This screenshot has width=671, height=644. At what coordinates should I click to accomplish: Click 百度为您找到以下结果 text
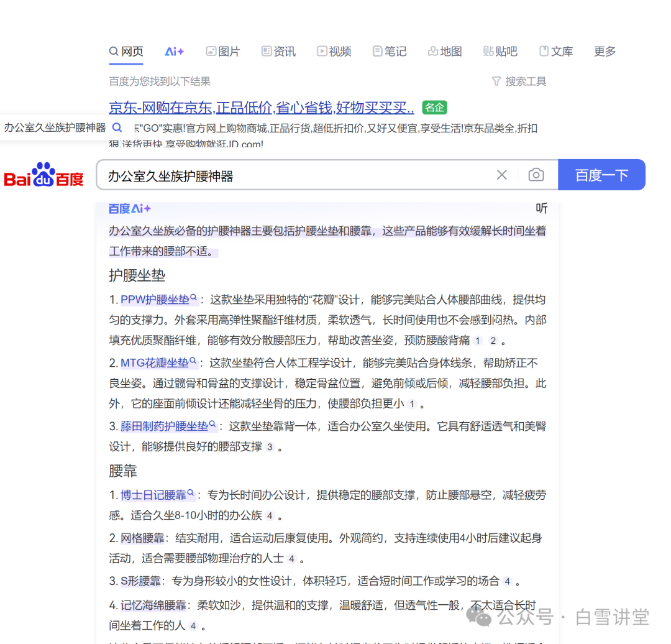tap(160, 81)
